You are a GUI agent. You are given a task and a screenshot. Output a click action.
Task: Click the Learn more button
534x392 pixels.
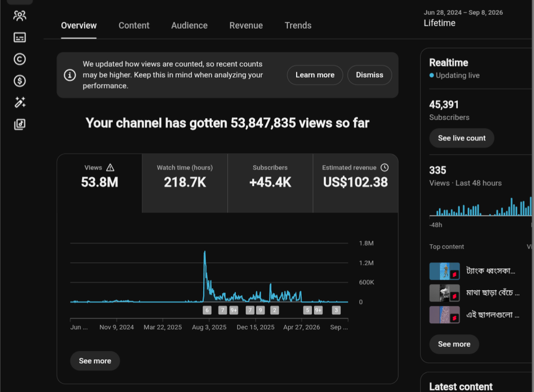click(x=314, y=75)
